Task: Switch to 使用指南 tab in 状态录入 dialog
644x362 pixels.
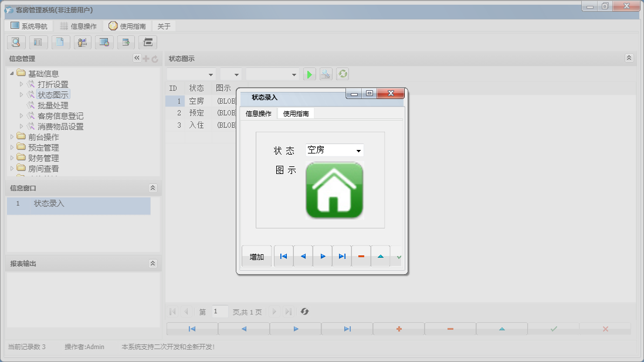Action: (x=296, y=114)
